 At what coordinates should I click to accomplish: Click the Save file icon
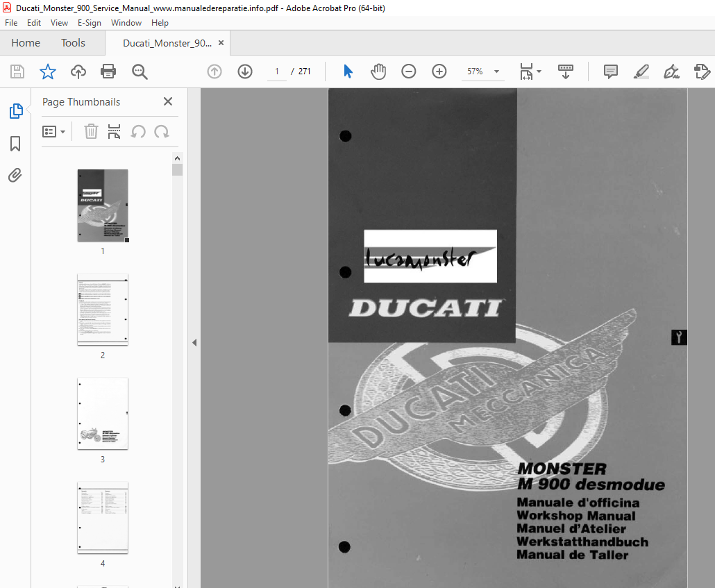pos(17,72)
